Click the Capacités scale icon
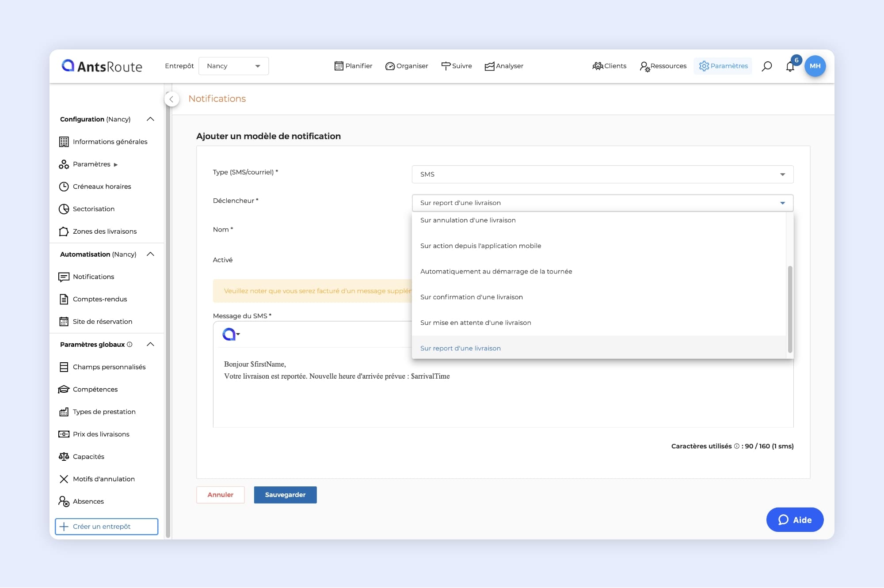This screenshot has height=588, width=884. tap(64, 456)
